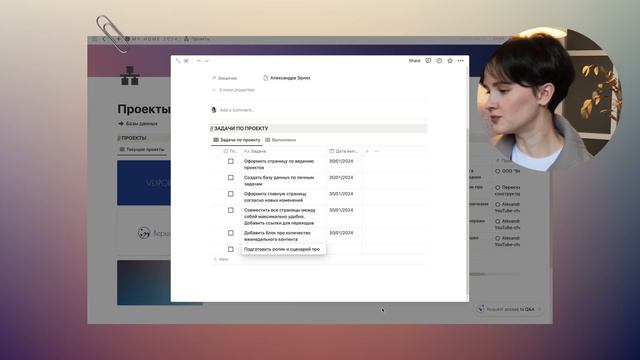Screen dimensions: 640x360
Task: Click the 'Подготовить ролик и сценарий про' edit cell
Action: click(x=284, y=249)
